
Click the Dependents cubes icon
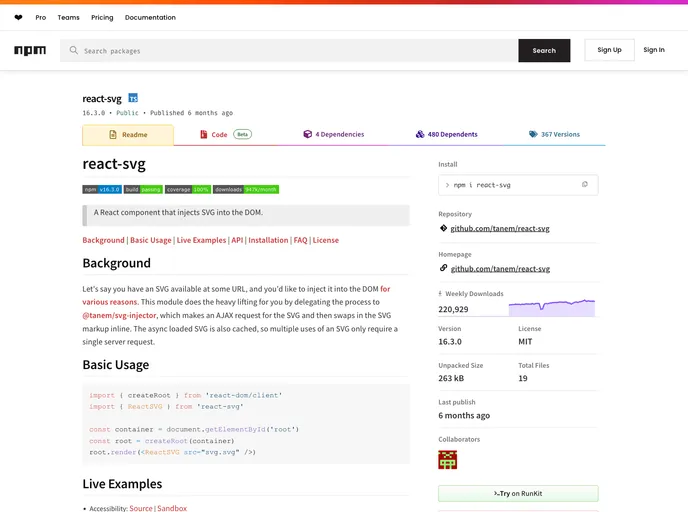420,134
